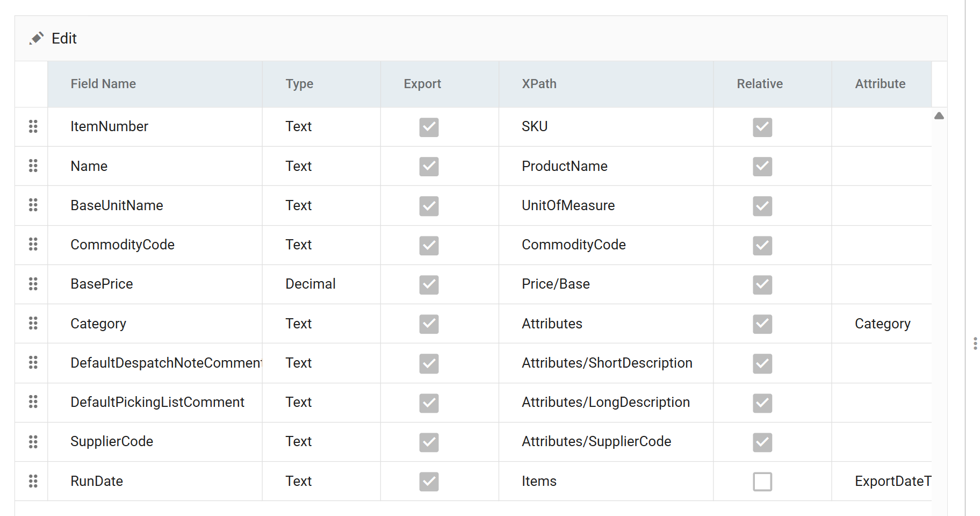Toggle Export checkbox for ItemNumber
The height and width of the screenshot is (516, 980).
pos(429,127)
